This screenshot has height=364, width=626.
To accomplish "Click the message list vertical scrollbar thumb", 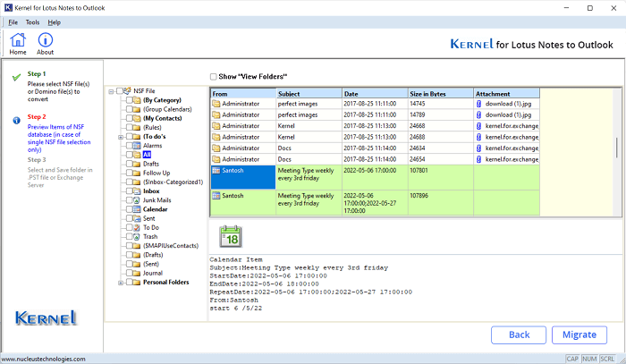I will tap(617, 148).
